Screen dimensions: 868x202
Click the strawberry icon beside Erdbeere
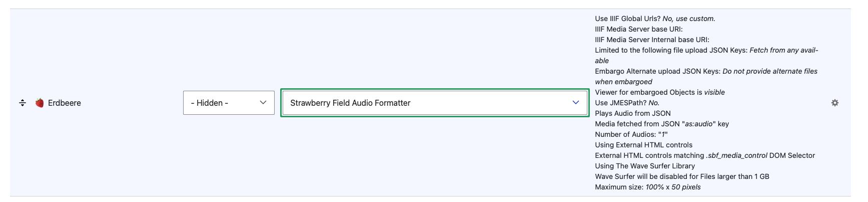click(40, 103)
